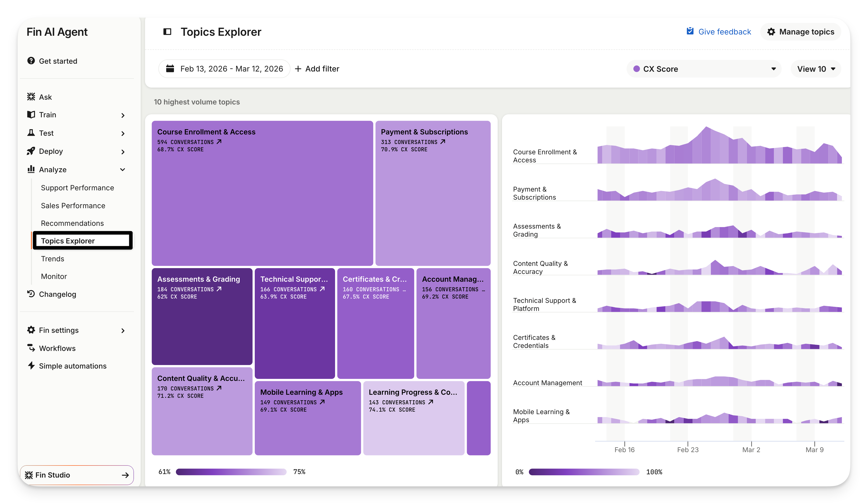Image resolution: width=868 pixels, height=504 pixels.
Task: Click the calendar icon in date filter
Action: (x=170, y=68)
